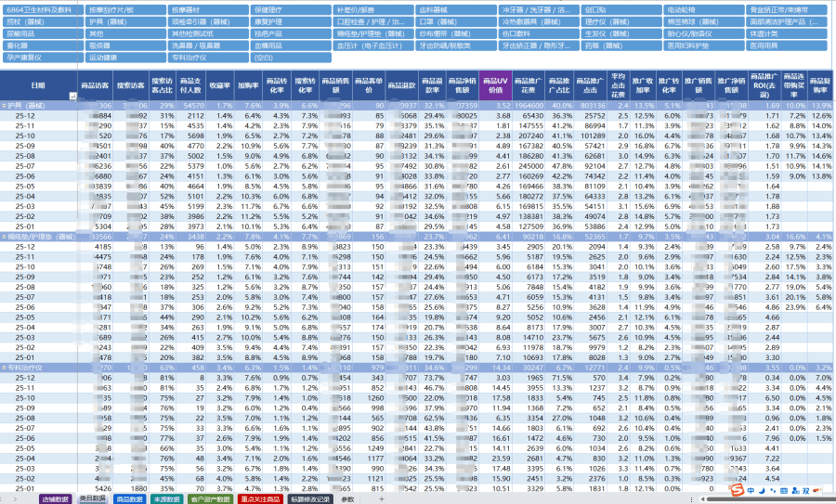Toggle the 中 Chinese/English input mode icon

click(749, 488)
